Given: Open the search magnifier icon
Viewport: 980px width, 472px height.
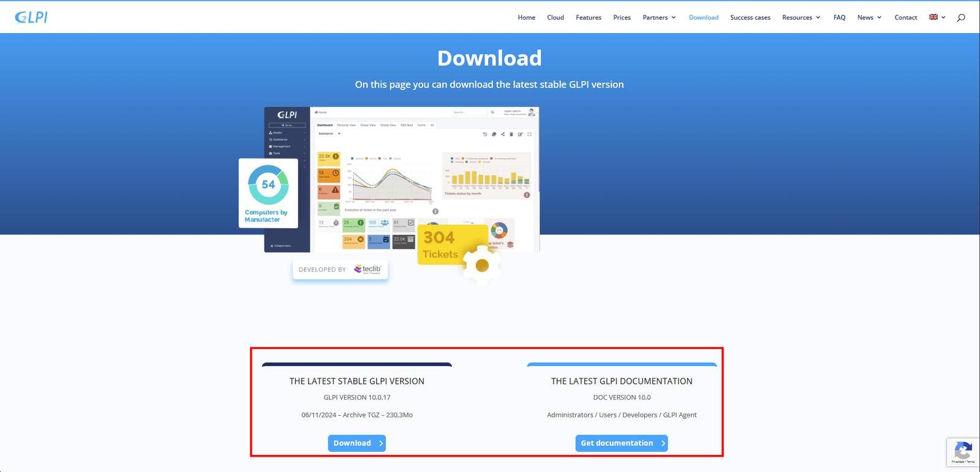Looking at the screenshot, I should (961, 17).
